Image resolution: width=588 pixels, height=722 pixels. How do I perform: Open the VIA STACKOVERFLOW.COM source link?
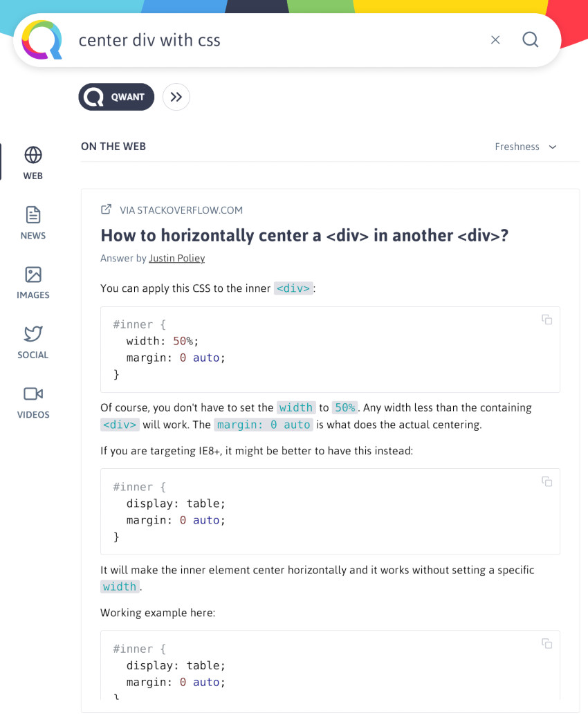pos(181,210)
